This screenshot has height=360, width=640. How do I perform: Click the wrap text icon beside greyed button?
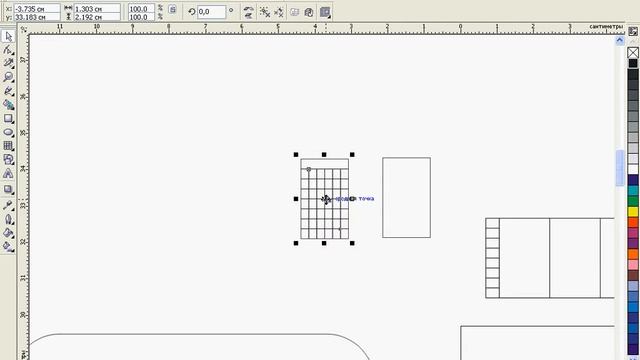pos(309,12)
